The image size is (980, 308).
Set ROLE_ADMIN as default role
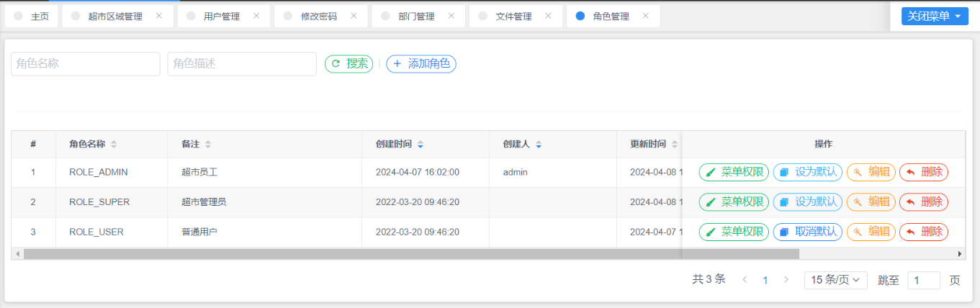pyautogui.click(x=808, y=172)
